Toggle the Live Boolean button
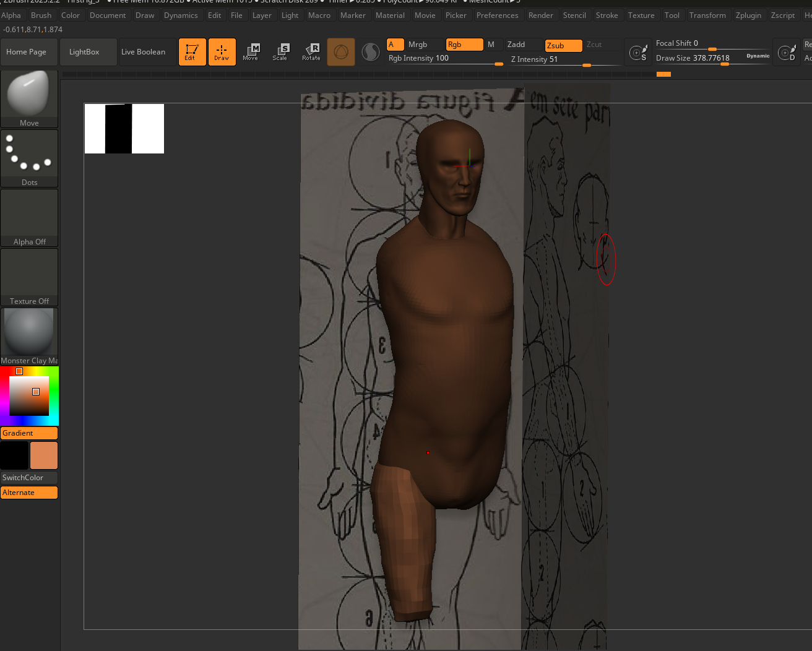Screen dimensions: 812x651 [147, 52]
